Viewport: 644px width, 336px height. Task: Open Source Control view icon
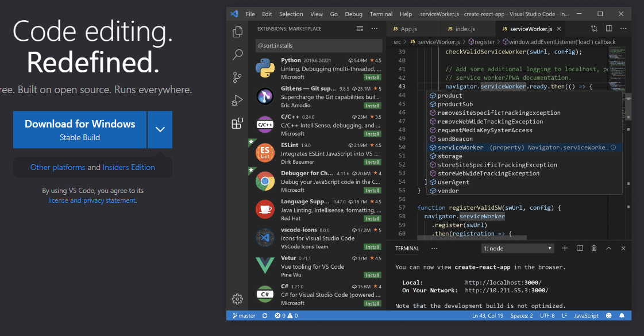237,78
